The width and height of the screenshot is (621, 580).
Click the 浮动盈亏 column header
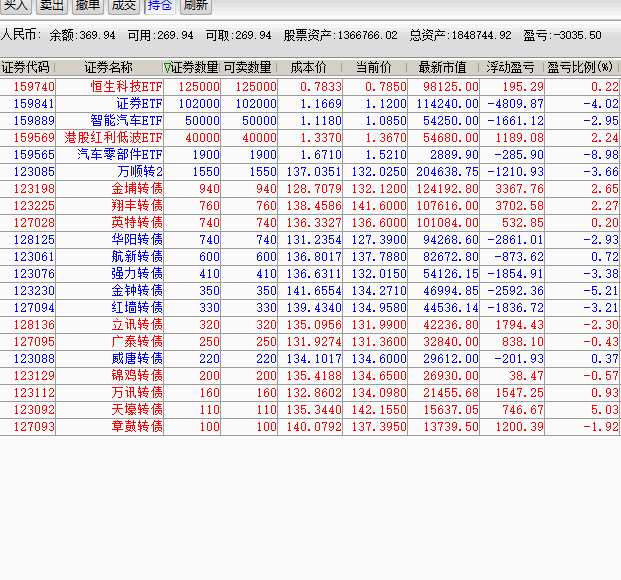pyautogui.click(x=511, y=68)
